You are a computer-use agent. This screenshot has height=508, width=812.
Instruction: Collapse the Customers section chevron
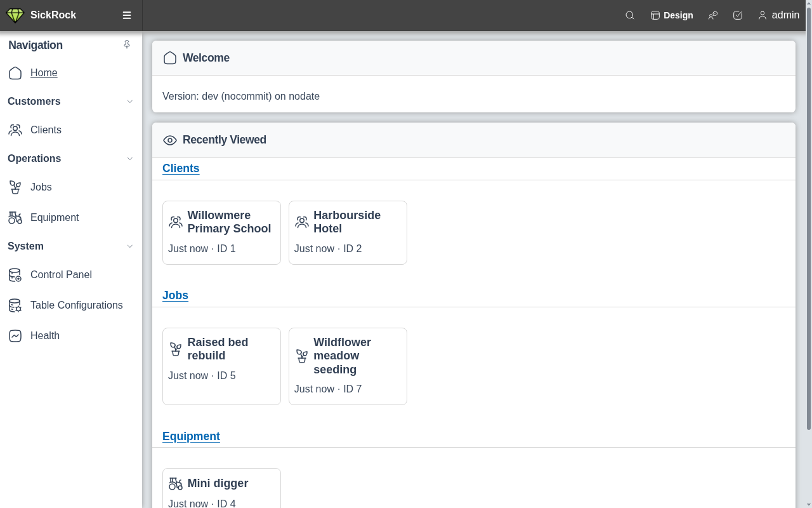point(130,102)
